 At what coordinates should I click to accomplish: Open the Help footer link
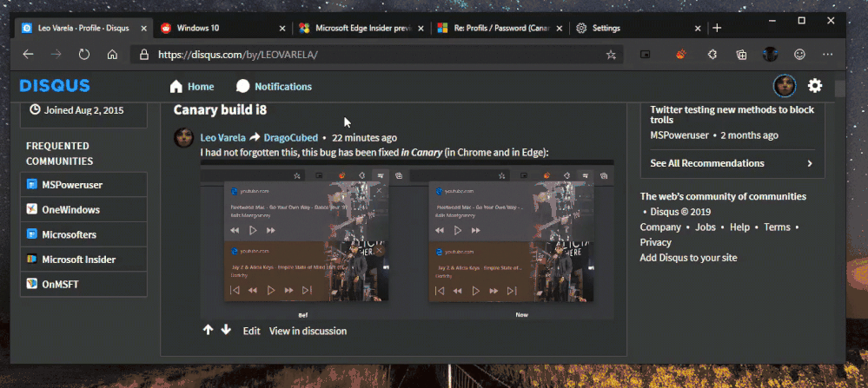click(739, 227)
